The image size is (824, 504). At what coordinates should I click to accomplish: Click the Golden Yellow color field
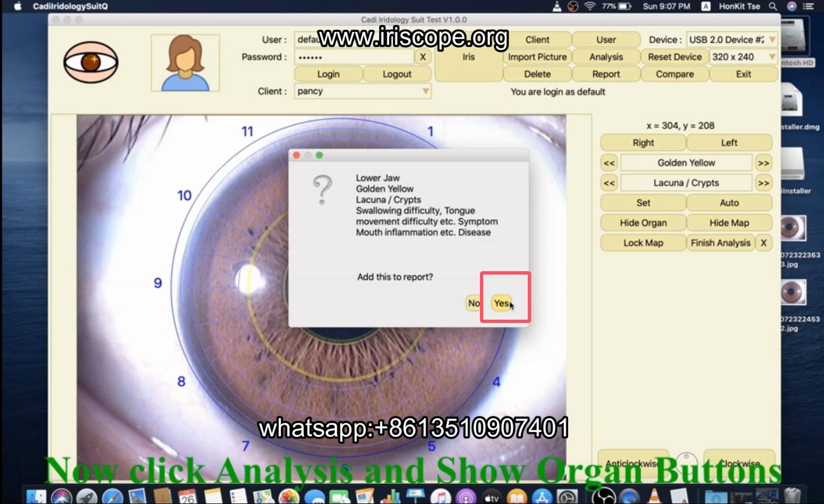tap(686, 163)
